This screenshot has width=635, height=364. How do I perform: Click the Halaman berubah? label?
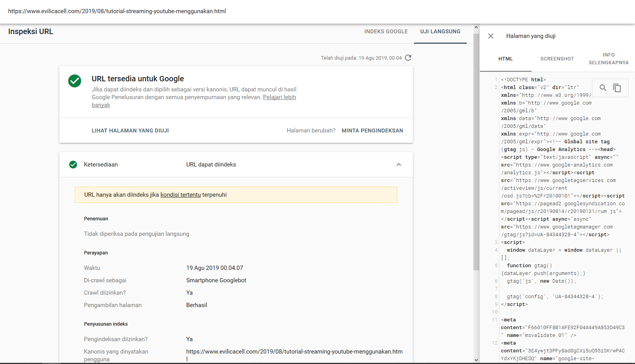(x=311, y=130)
